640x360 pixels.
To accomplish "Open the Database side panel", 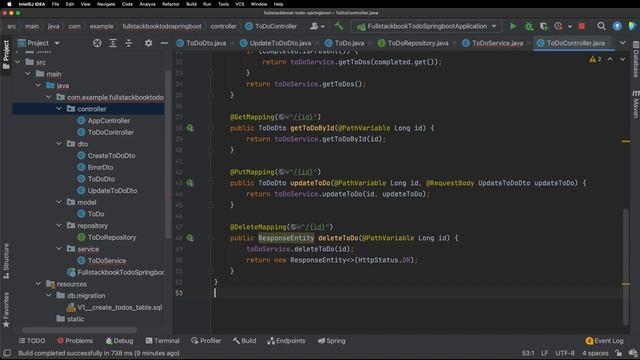I will [x=636, y=60].
